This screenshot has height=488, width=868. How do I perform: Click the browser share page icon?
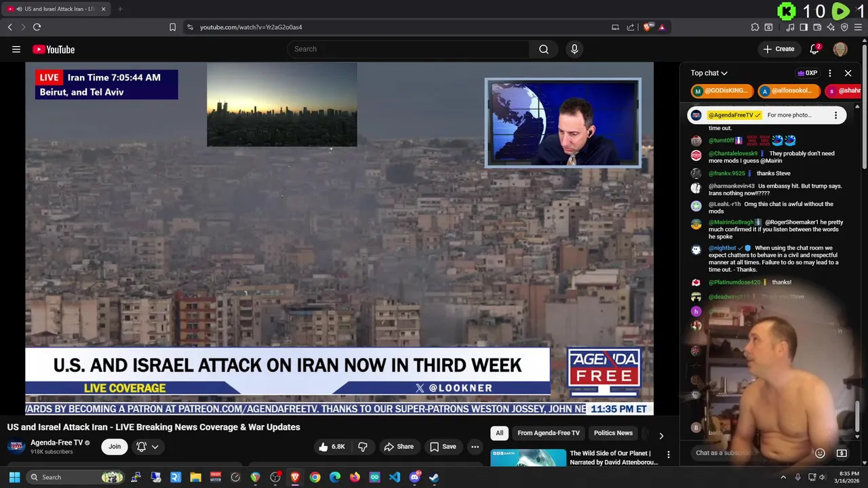click(631, 27)
